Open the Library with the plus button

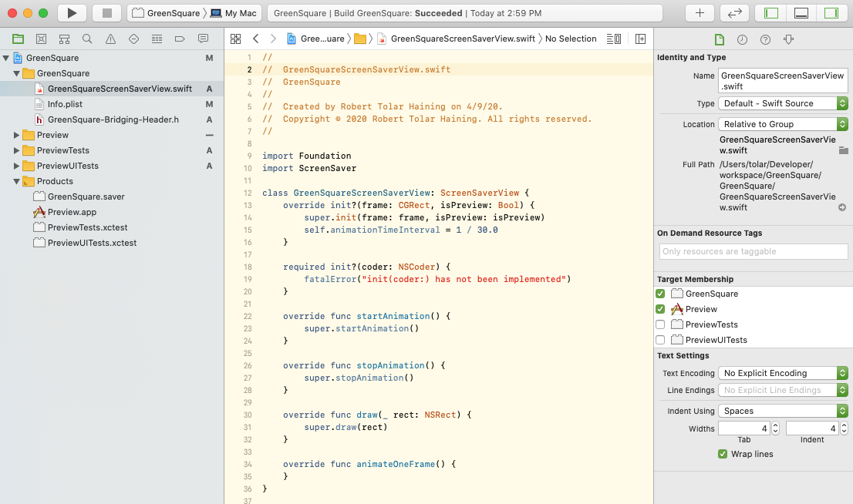pos(700,13)
